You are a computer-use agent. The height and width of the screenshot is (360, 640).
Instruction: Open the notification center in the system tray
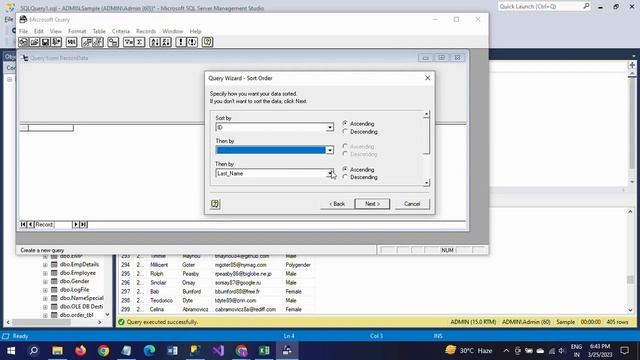pyautogui.click(x=625, y=351)
